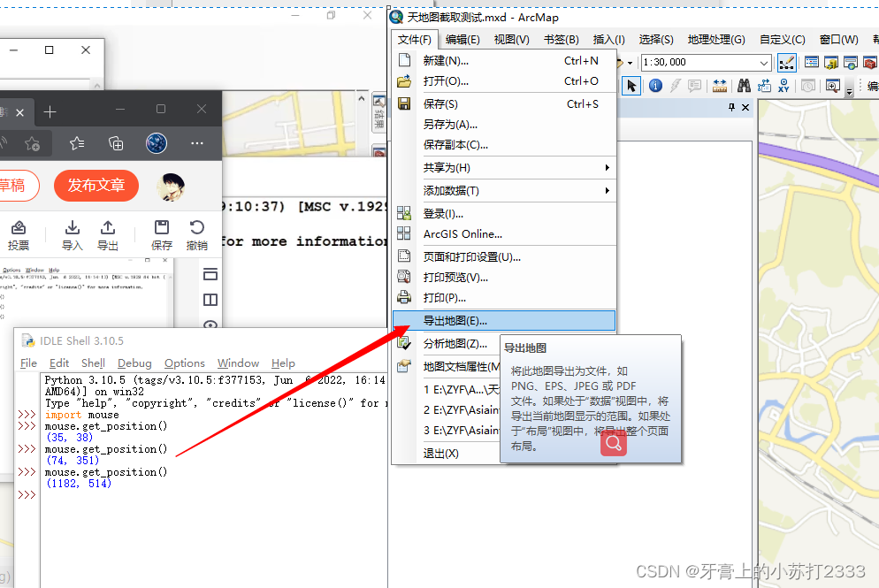Open IDLE Shell Options menu

[x=185, y=363]
